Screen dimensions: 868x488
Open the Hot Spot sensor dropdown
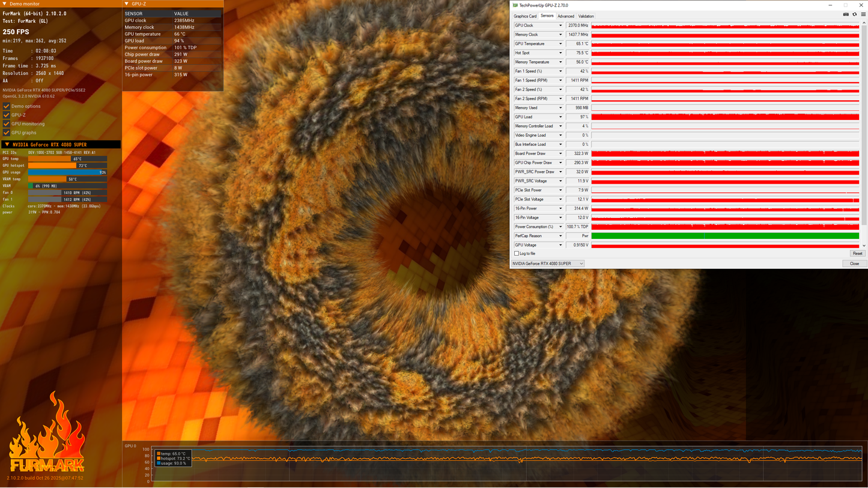560,53
